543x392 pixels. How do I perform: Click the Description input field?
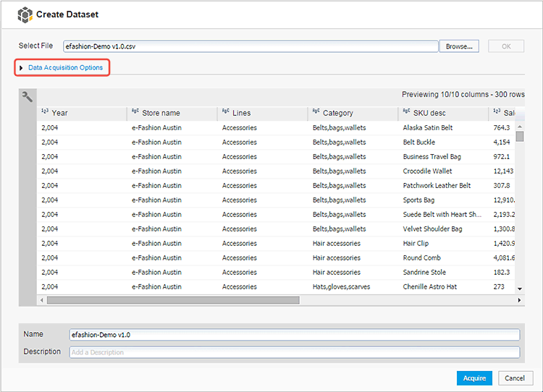[294, 352]
